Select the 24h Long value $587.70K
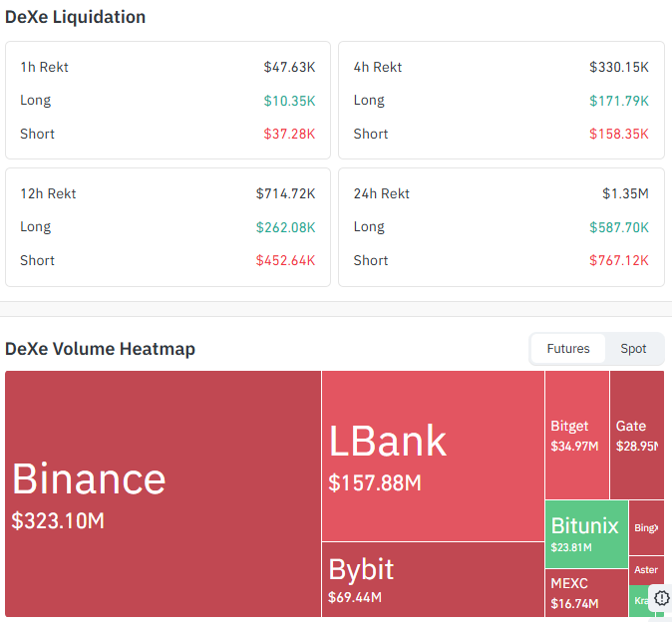672x622 pixels. (619, 227)
